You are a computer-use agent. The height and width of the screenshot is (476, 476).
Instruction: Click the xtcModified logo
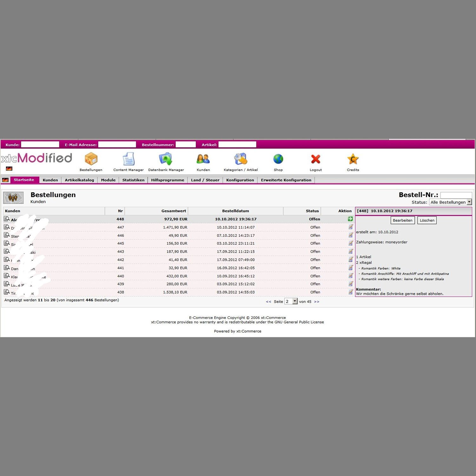point(36,158)
